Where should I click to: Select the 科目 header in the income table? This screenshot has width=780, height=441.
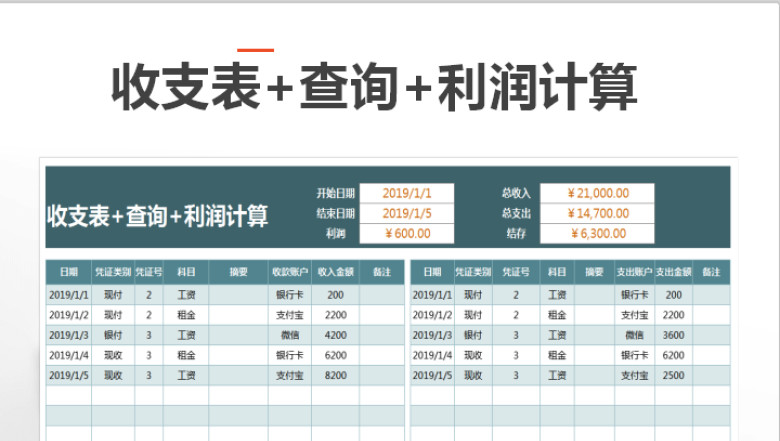click(x=186, y=272)
